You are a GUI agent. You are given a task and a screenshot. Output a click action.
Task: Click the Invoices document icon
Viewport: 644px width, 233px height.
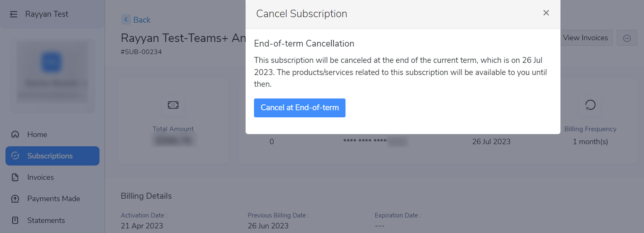click(x=15, y=177)
